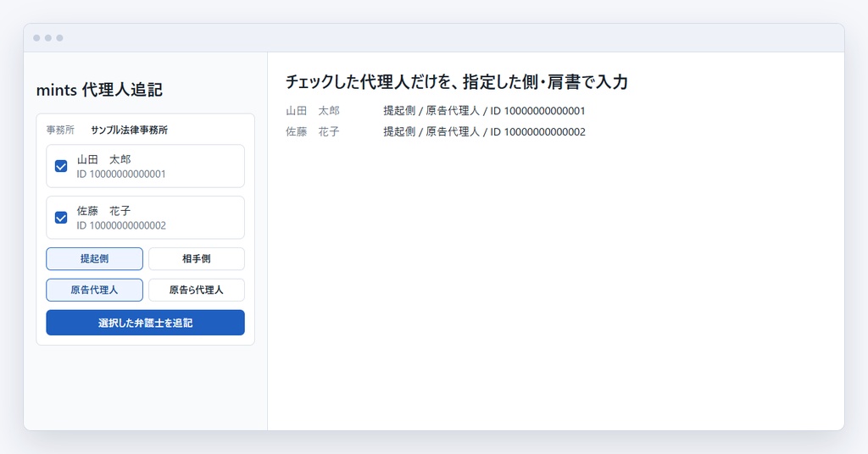The image size is (868, 454).
Task: Click the mints 代理人追記 heading
Action: pos(99,90)
